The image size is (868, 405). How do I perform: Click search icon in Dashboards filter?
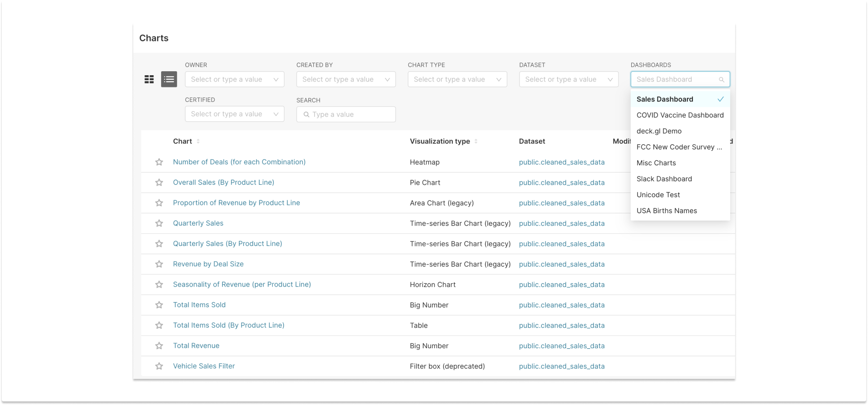click(721, 80)
